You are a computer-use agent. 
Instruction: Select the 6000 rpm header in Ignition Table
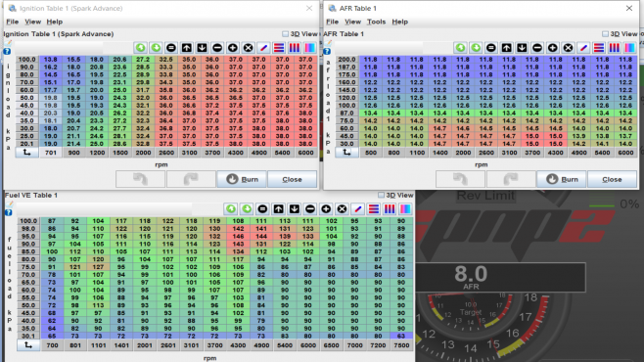click(305, 153)
